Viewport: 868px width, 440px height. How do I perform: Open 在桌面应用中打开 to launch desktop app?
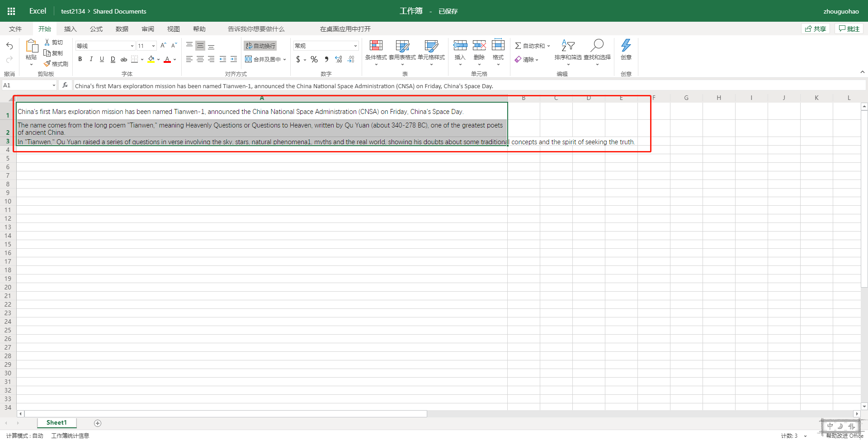pos(345,28)
